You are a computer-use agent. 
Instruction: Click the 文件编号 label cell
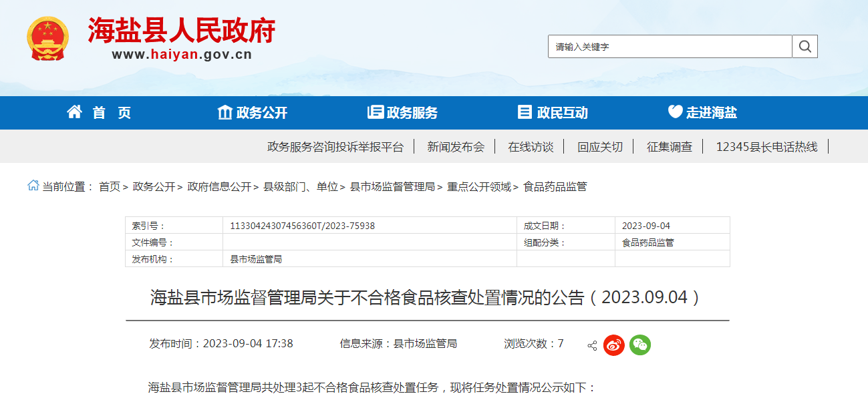[x=174, y=242]
